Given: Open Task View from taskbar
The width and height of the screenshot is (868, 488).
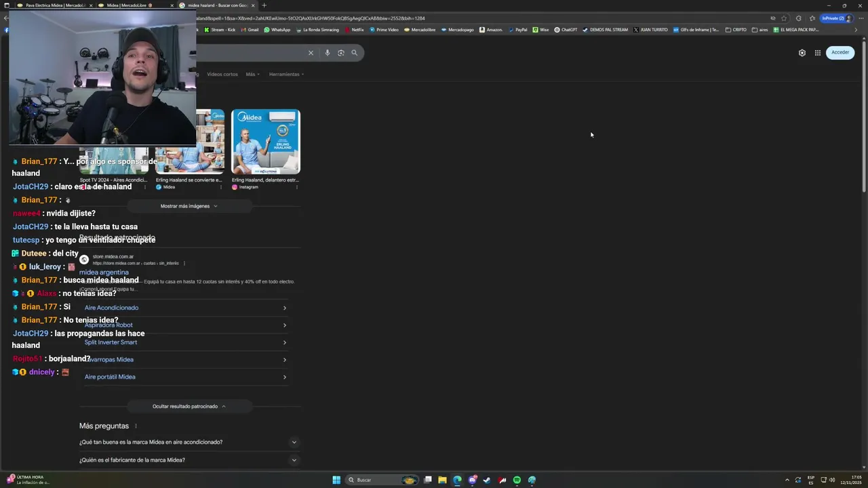Looking at the screenshot, I should pyautogui.click(x=428, y=480).
